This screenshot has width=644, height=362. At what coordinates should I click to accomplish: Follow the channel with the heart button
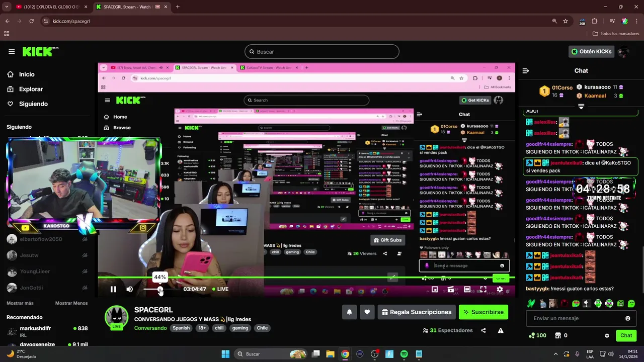pos(367,312)
